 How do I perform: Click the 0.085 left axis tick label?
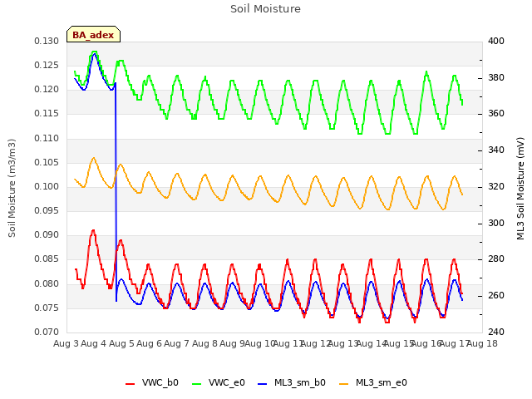pos(47,259)
